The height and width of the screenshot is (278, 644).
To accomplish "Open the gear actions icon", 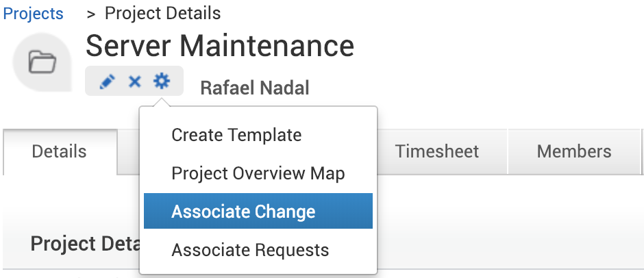I will tap(162, 81).
